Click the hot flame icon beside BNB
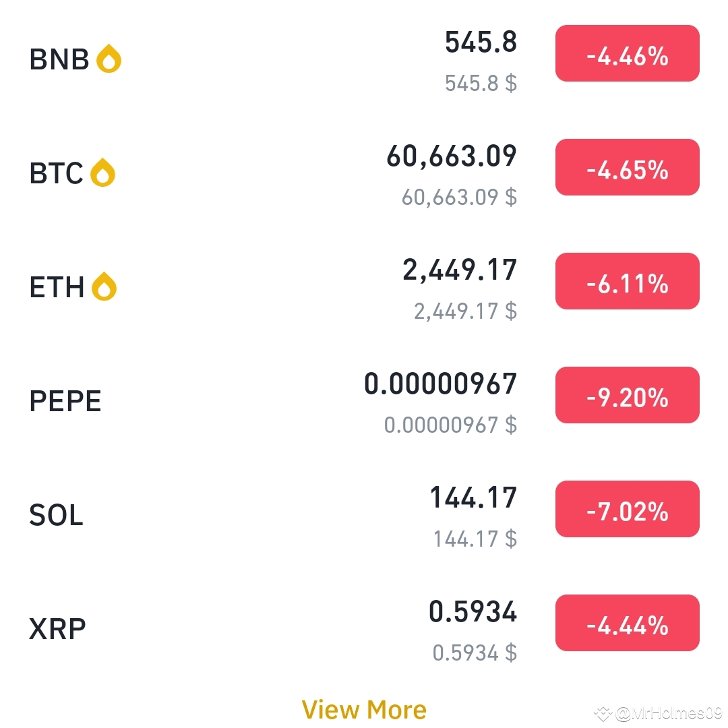Image resolution: width=728 pixels, height=728 pixels. click(109, 59)
